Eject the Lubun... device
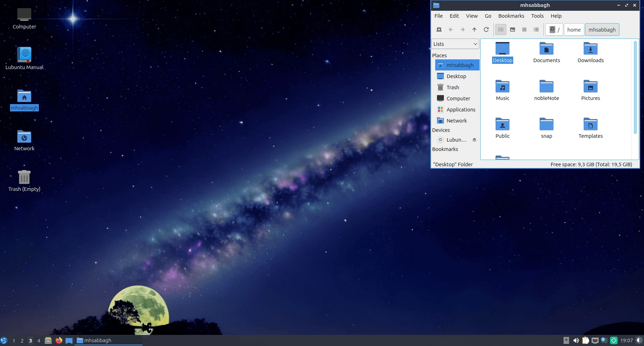 pos(474,140)
